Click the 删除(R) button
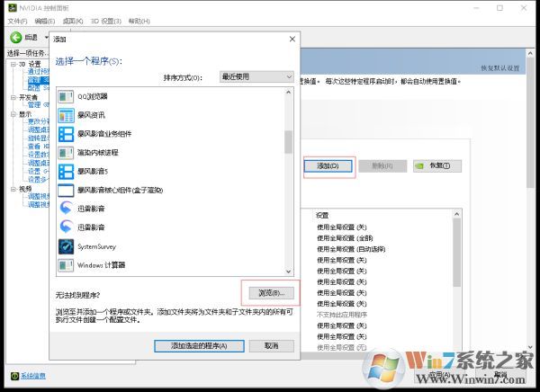 pyautogui.click(x=382, y=166)
